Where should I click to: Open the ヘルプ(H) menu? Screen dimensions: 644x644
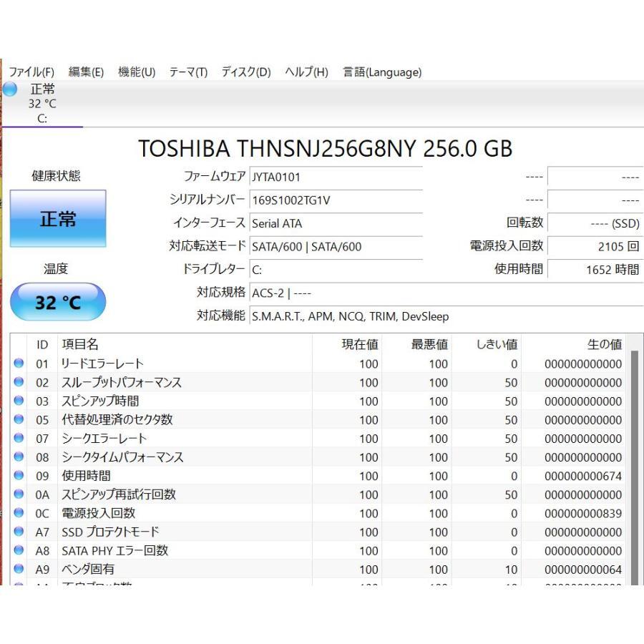306,72
